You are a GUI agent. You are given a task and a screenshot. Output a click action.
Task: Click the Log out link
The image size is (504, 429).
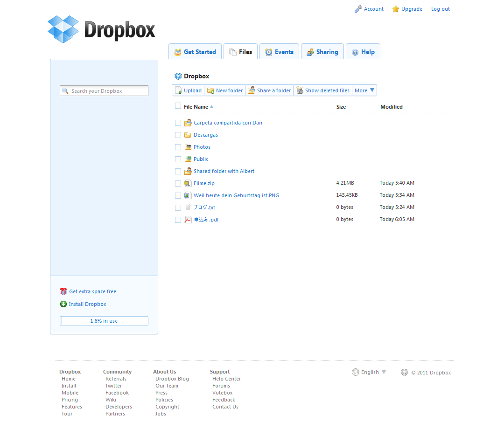coord(441,9)
